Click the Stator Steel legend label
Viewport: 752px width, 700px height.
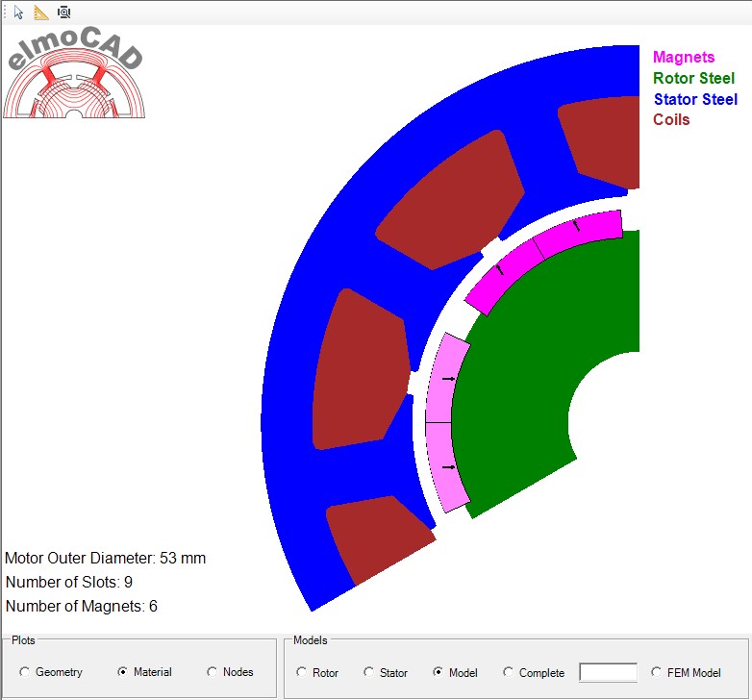click(695, 99)
